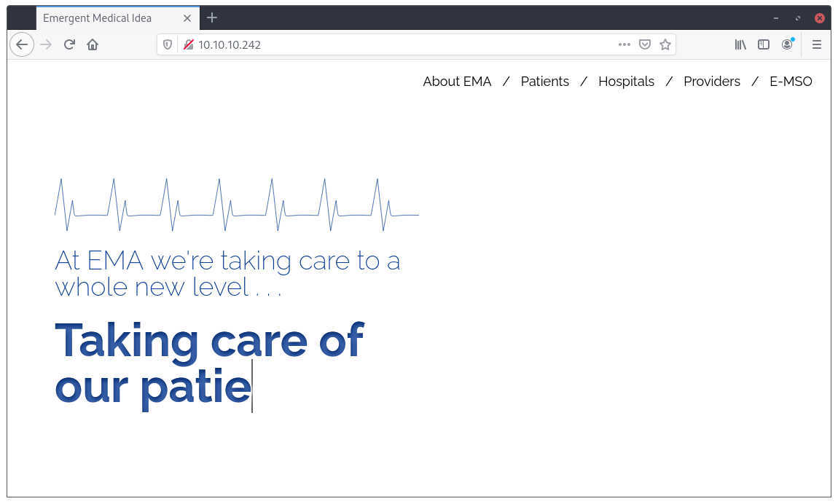Screen dimensions: 838x504
Task: Reload the current page
Action: (x=69, y=44)
